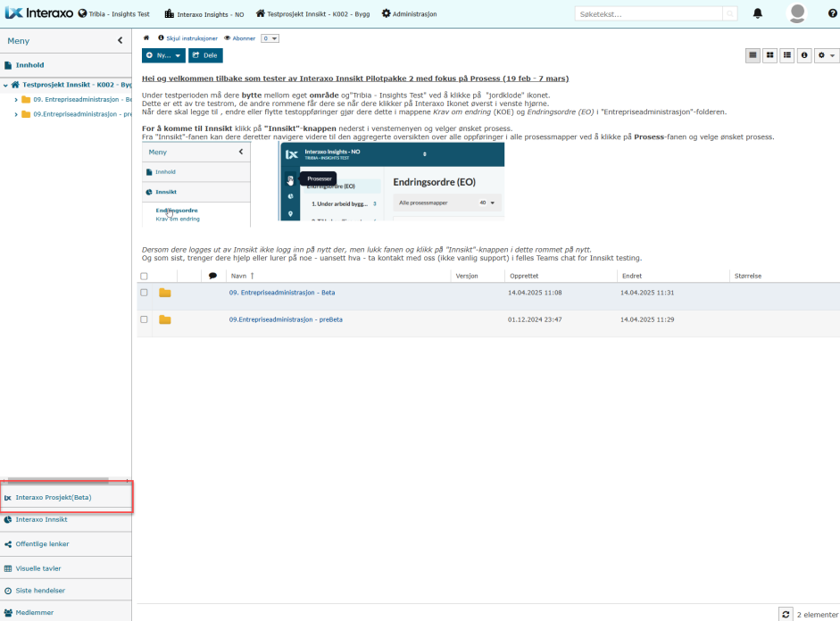Sort the list by the Navn column
The height and width of the screenshot is (621, 840).
pyautogui.click(x=242, y=276)
